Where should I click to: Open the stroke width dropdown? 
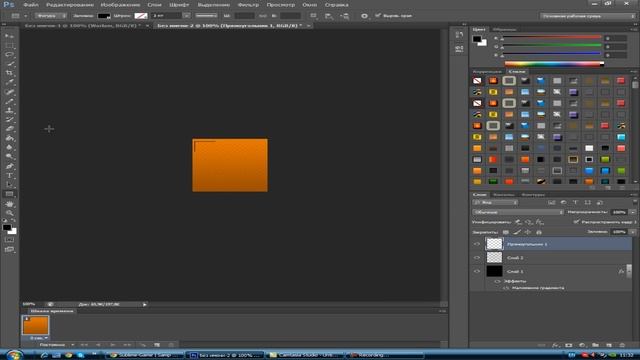pos(186,16)
